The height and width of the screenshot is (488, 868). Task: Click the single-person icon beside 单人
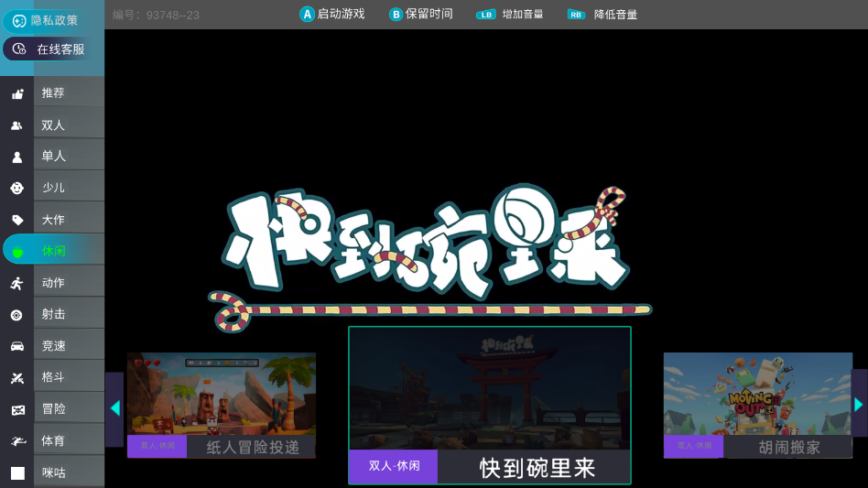[x=17, y=157]
